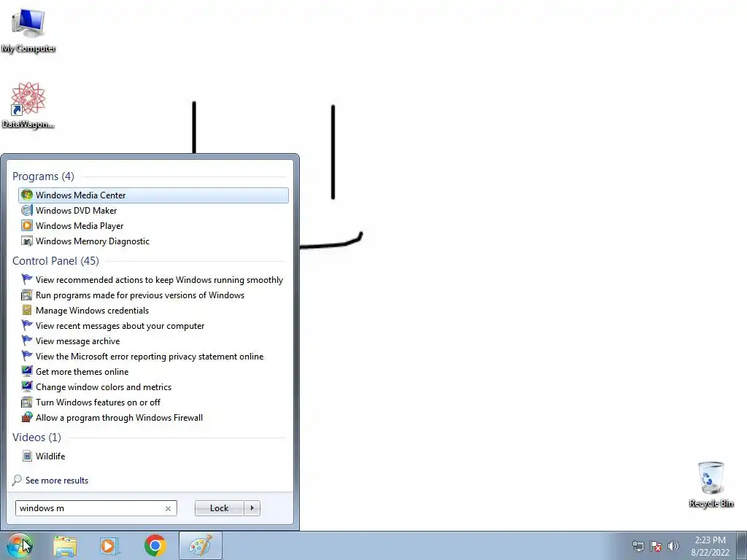The image size is (747, 560).
Task: Click flag icon beside View recommended actions
Action: coord(27,279)
